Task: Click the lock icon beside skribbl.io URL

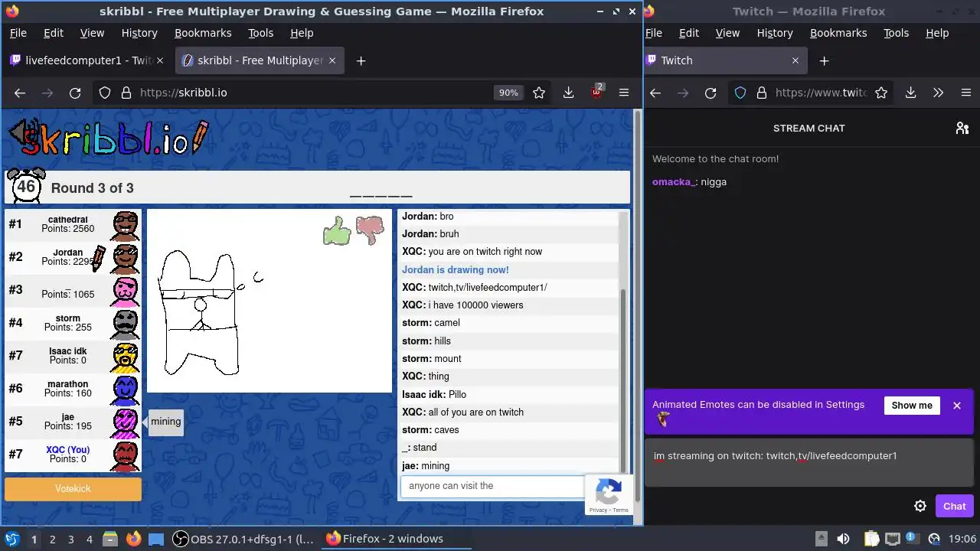Action: 126,93
